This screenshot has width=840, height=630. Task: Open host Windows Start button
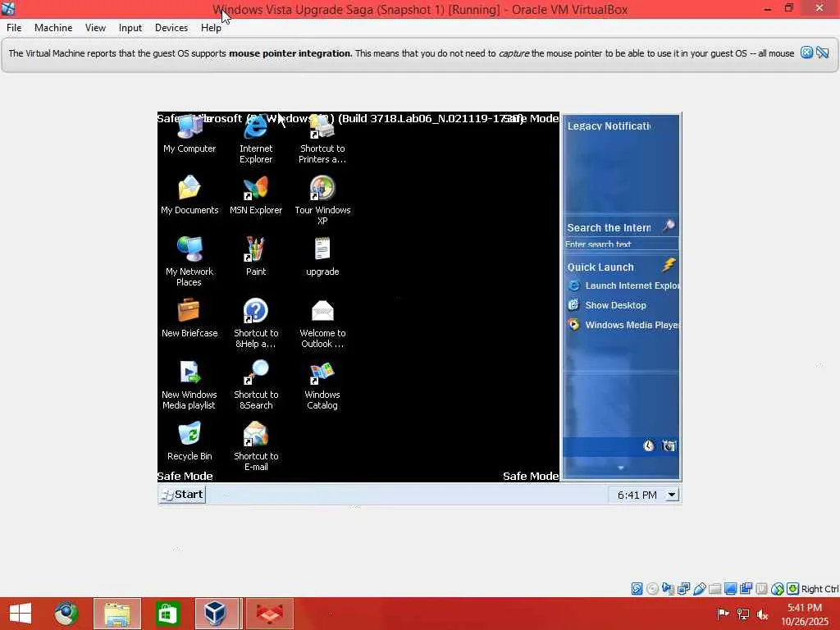click(x=21, y=614)
